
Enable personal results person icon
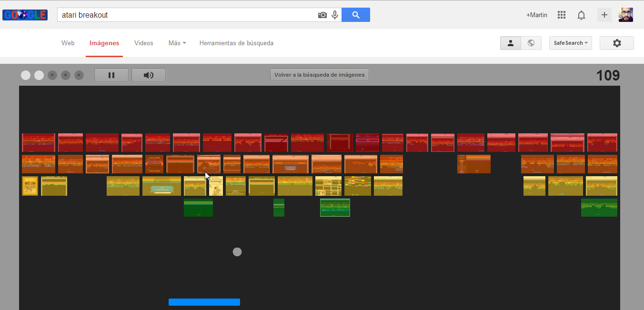pos(511,43)
